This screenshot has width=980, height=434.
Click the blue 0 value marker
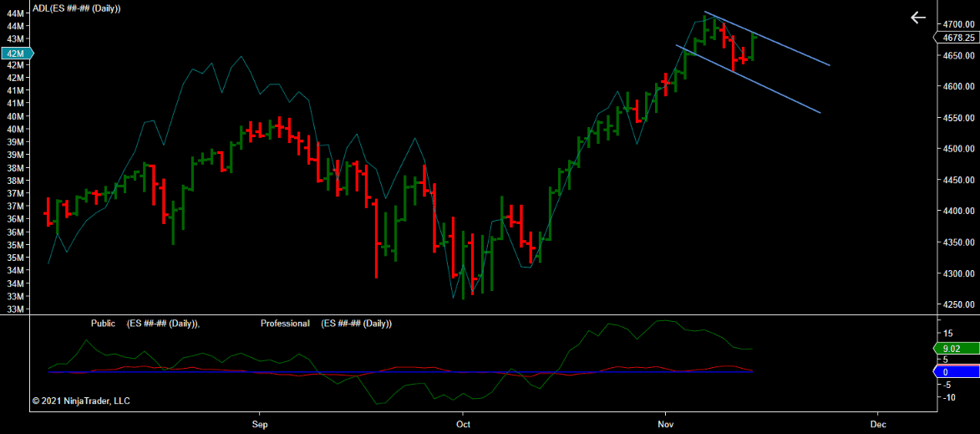tap(957, 372)
